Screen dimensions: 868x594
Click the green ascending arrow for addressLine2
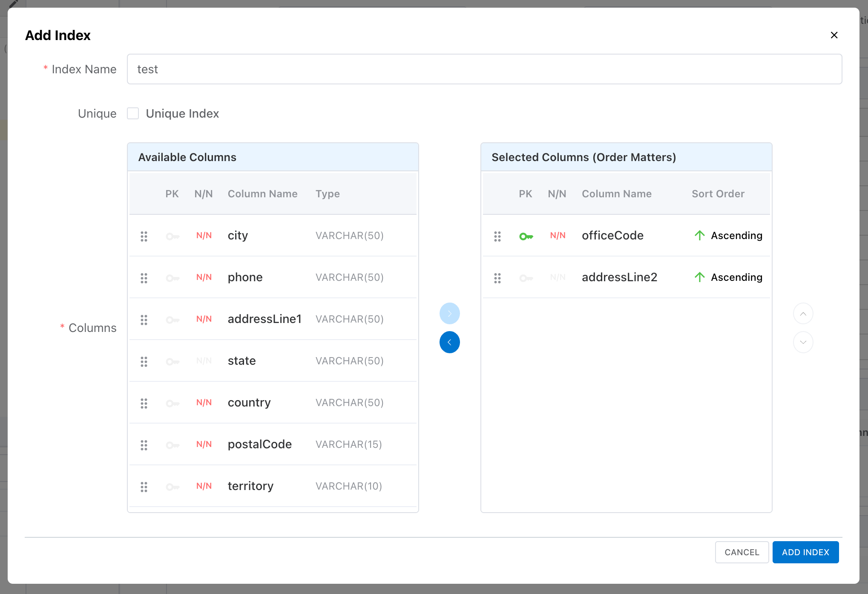699,277
